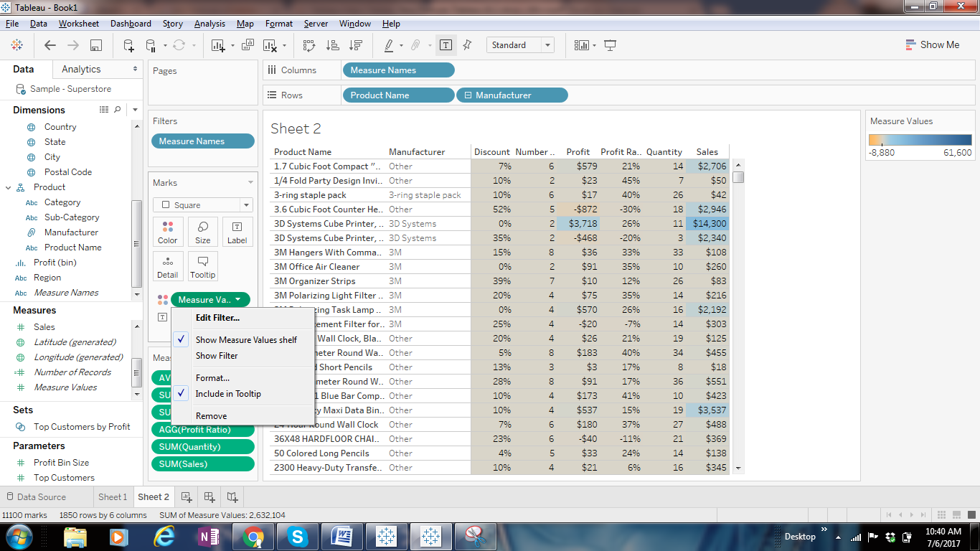Open the show/hide cards icon
The image size is (980, 551).
coord(581,45)
